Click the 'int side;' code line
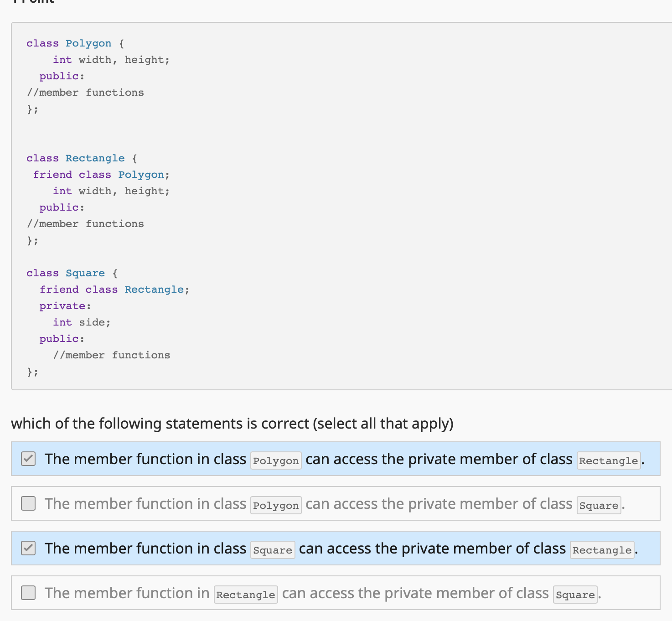 pos(82,322)
